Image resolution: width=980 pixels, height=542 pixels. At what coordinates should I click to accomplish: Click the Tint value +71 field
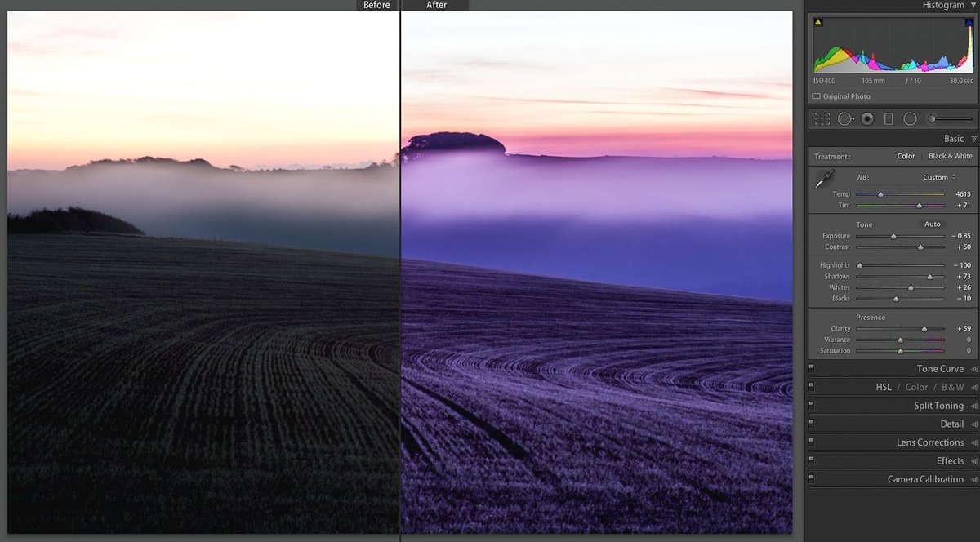964,206
